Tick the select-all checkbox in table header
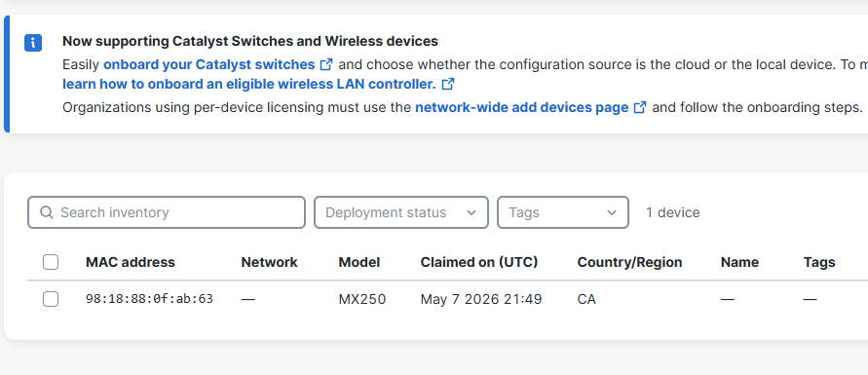868x375 pixels. coord(51,262)
